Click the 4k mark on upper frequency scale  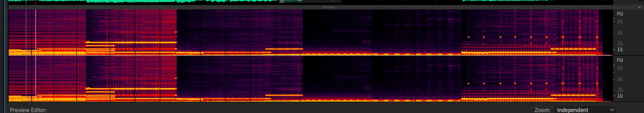[x=620, y=33]
